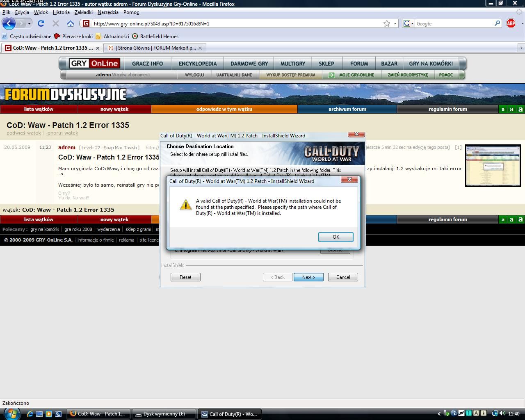
Task: Close the CoD: Waw Patch browser tab
Action: (98, 48)
